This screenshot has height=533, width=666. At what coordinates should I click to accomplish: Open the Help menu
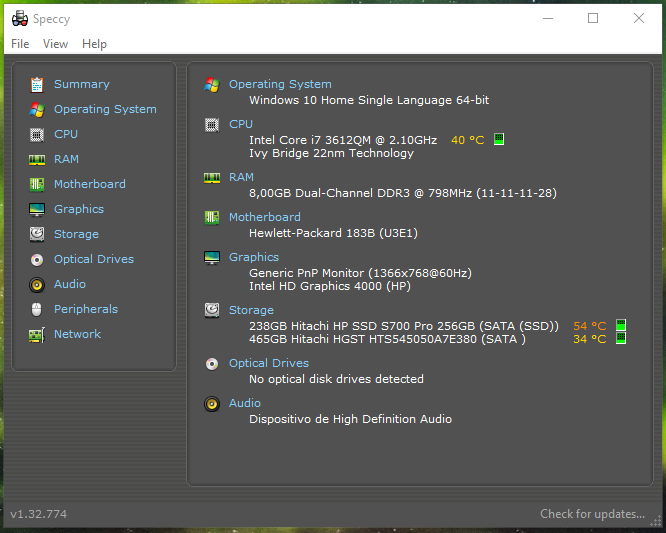94,44
